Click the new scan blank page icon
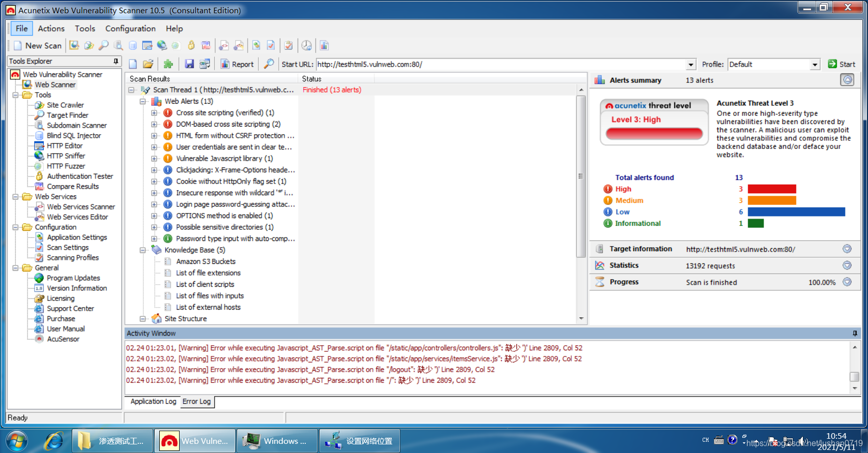 [133, 64]
